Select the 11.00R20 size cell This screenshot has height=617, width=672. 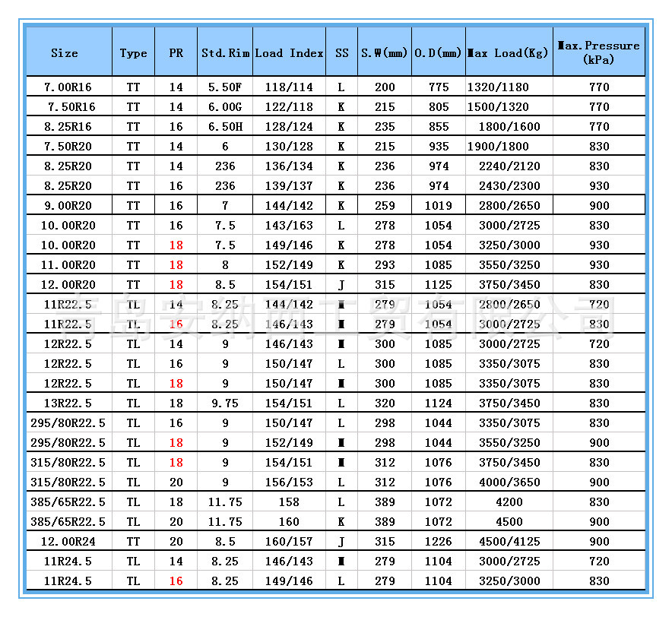pos(68,264)
